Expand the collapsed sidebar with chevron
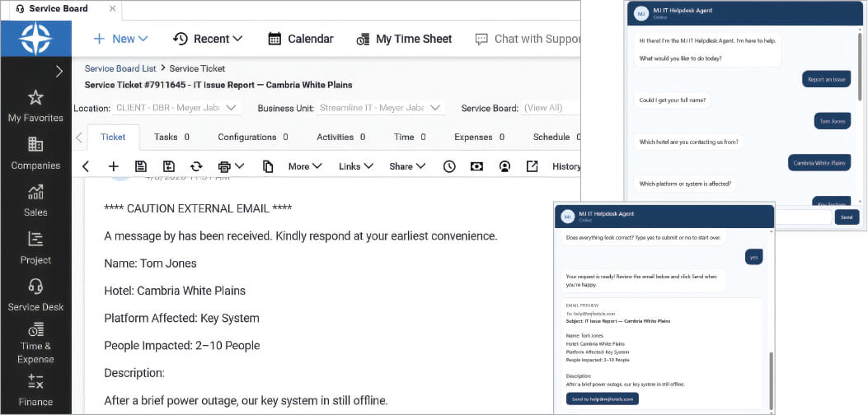Screen dimensions: 868x415 pyautogui.click(x=59, y=72)
